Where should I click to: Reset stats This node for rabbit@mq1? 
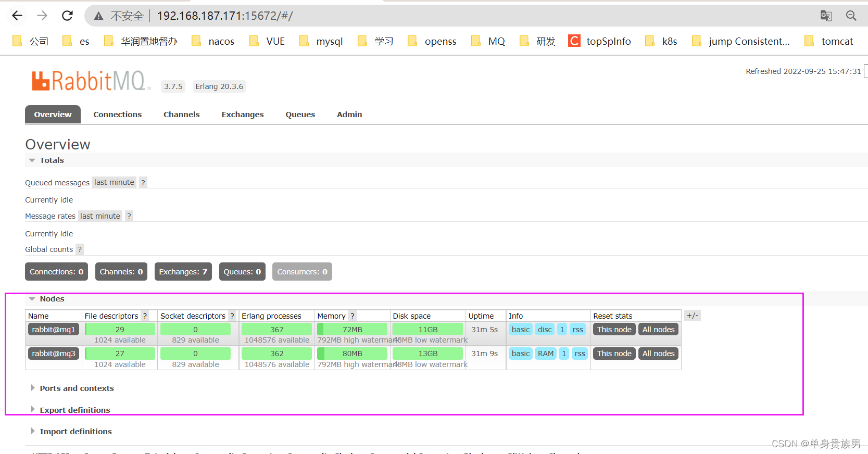(614, 330)
